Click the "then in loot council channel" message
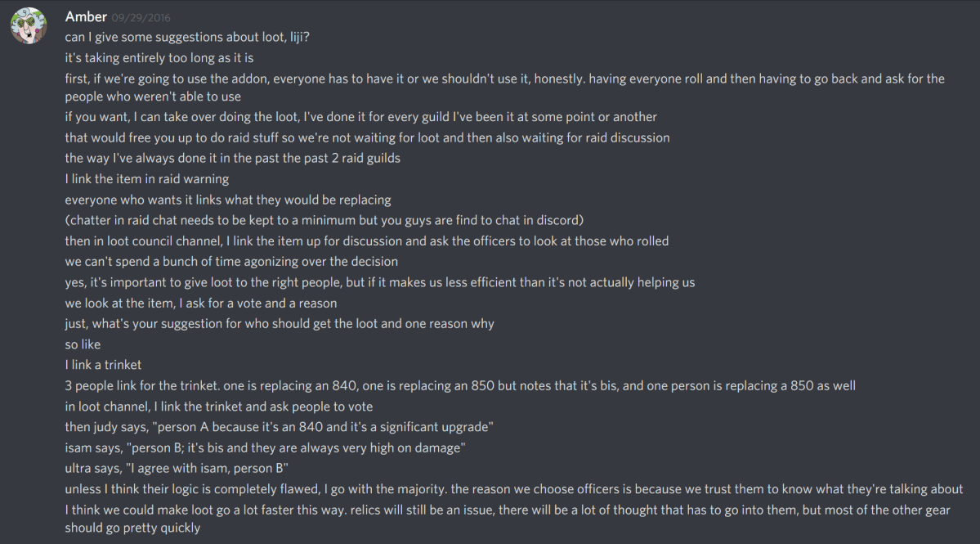 [367, 241]
